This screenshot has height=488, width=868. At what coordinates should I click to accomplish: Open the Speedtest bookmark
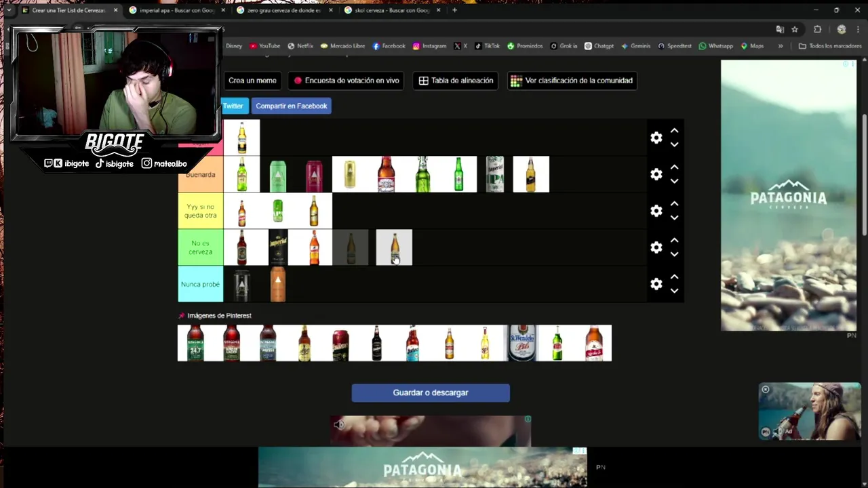pos(675,46)
